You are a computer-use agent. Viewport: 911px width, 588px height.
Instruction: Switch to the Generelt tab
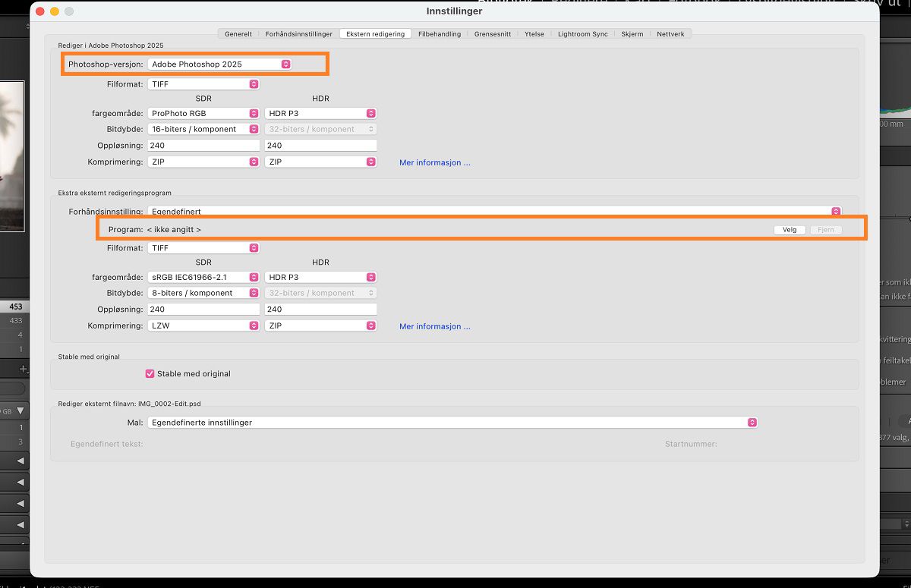click(238, 33)
